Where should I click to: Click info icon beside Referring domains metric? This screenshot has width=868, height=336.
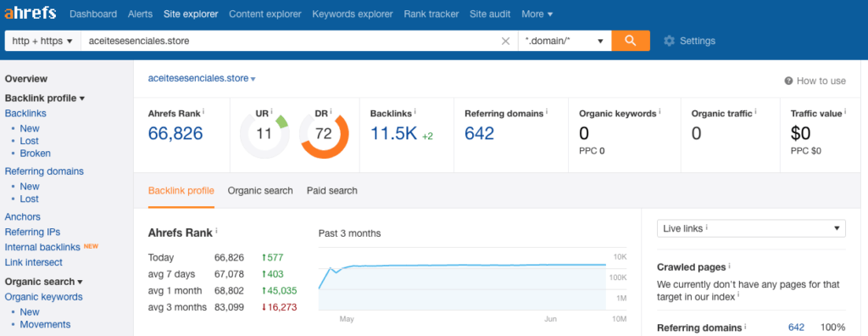point(547,111)
